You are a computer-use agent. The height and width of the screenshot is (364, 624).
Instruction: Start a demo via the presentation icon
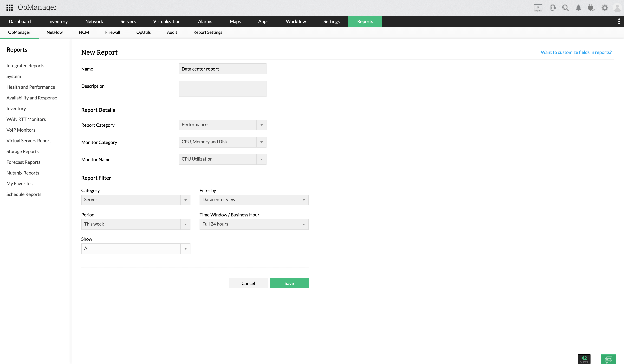point(538,8)
